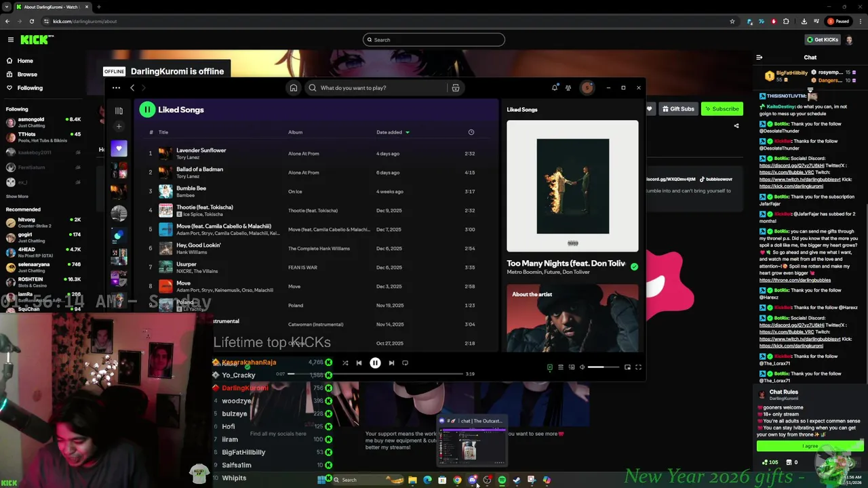
Task: Open Steam from Windows taskbar
Action: click(x=517, y=480)
